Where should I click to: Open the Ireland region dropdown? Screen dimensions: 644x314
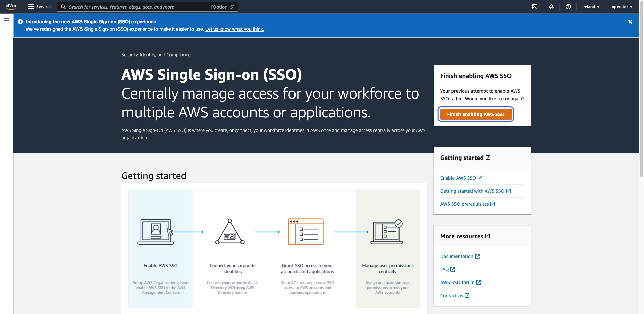point(591,7)
